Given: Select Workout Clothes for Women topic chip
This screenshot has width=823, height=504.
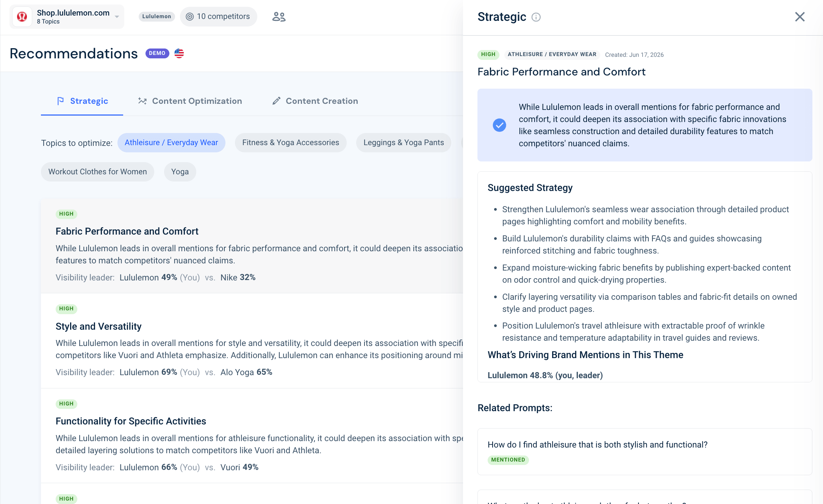Looking at the screenshot, I should click(x=97, y=172).
